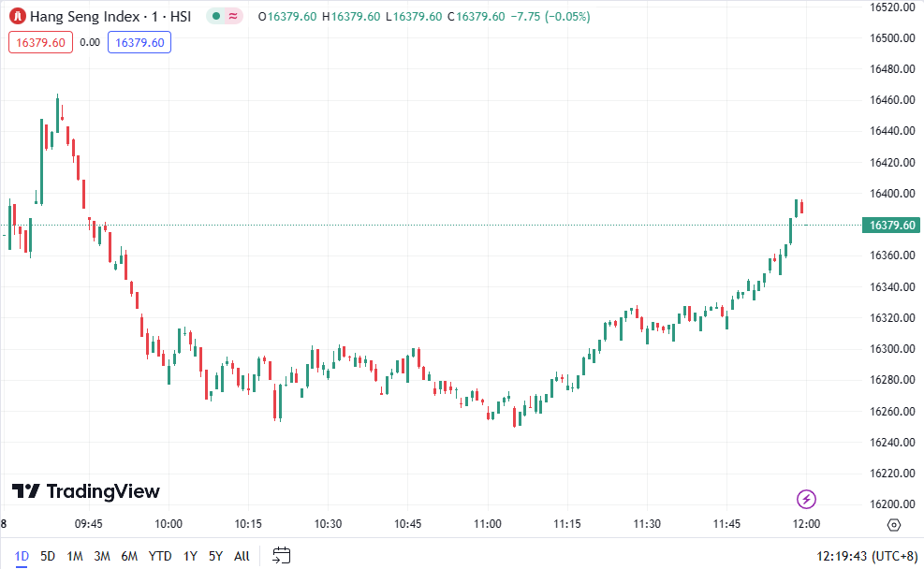Image resolution: width=924 pixels, height=569 pixels.
Task: Switch chart to 6M range
Action: (x=129, y=556)
